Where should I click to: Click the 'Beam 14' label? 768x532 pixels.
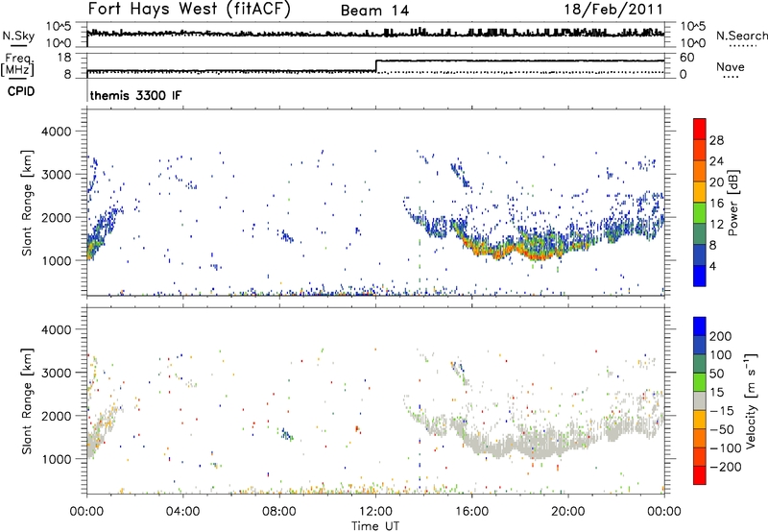[374, 11]
